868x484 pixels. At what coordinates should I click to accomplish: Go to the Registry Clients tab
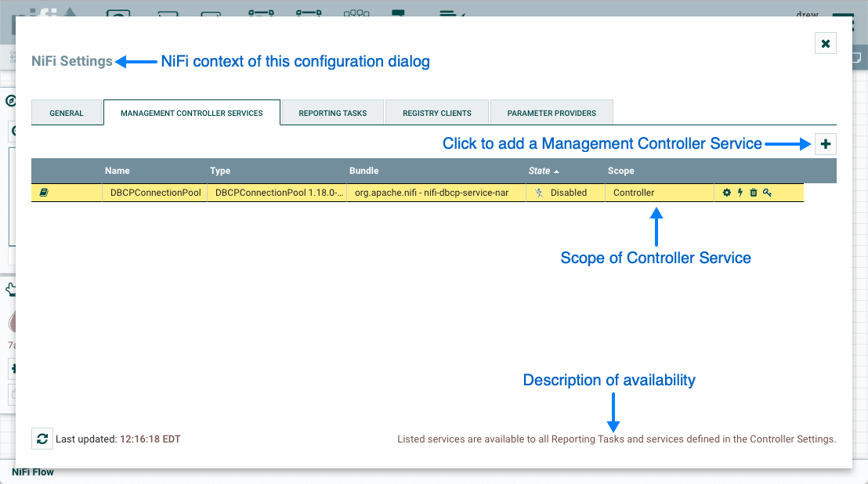[x=437, y=113]
